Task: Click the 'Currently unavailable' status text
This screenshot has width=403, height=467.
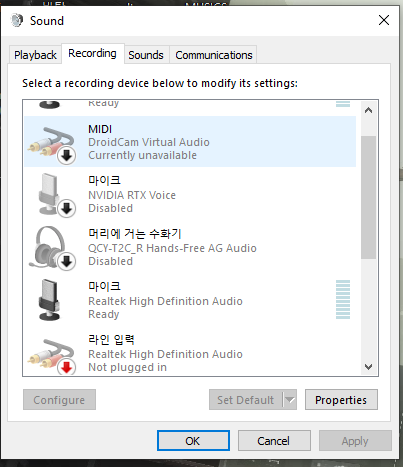Action: pos(142,155)
